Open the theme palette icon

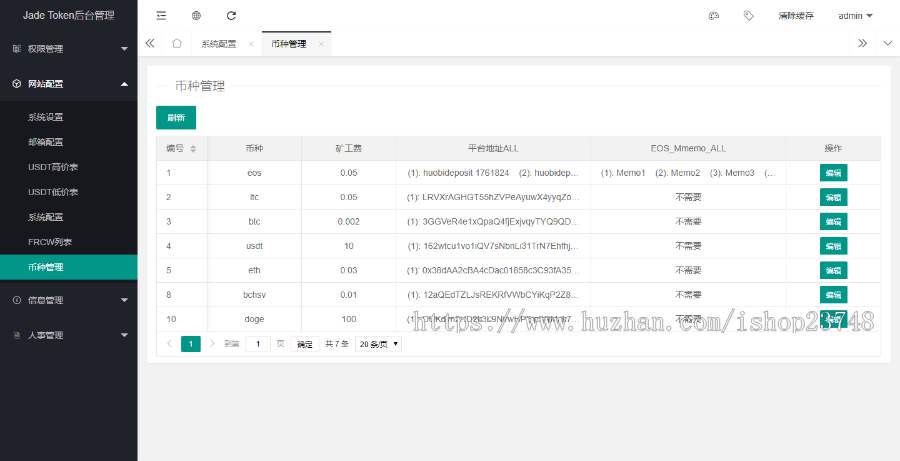tap(714, 16)
